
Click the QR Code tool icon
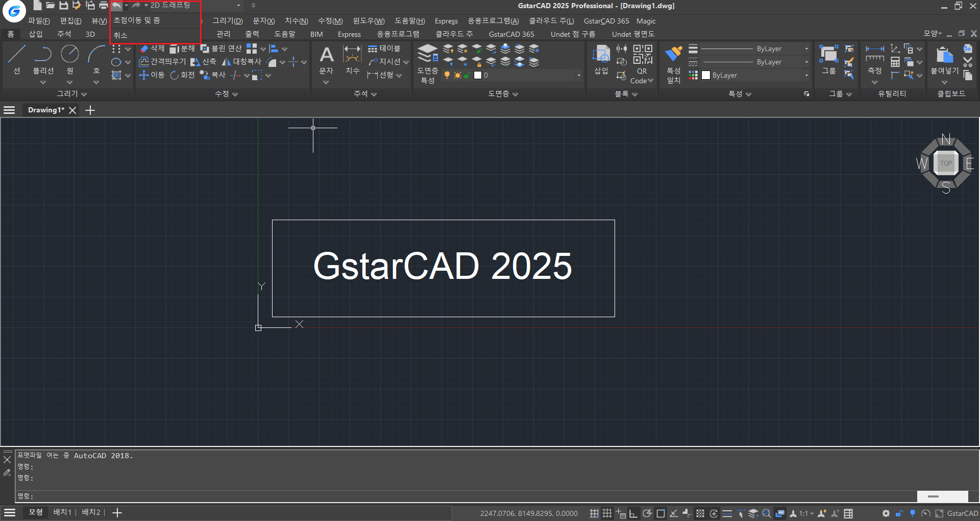(643, 54)
